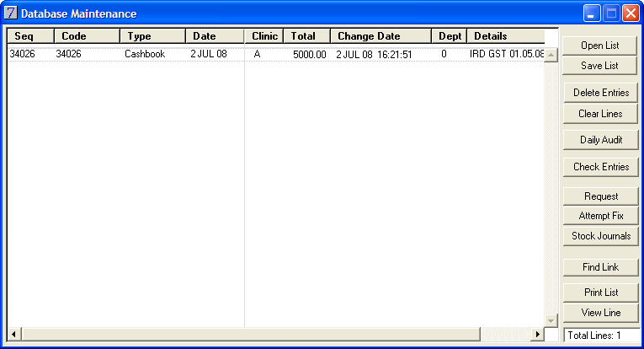
Task: Click the Print List button
Action: coord(601,293)
